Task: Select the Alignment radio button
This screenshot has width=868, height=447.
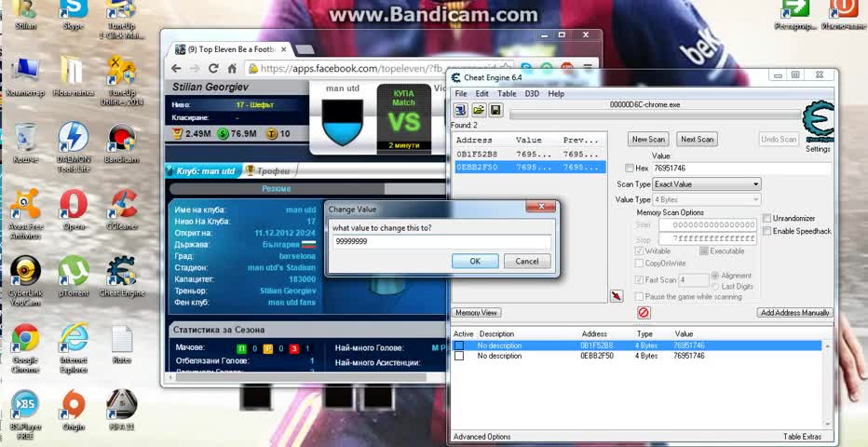Action: (715, 276)
